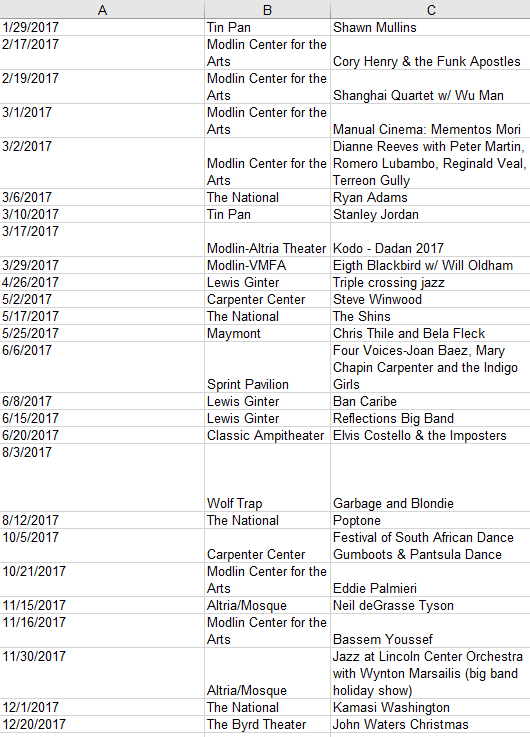This screenshot has height=737, width=530.
Task: Select the Maymont venue cell
Action: point(267,333)
